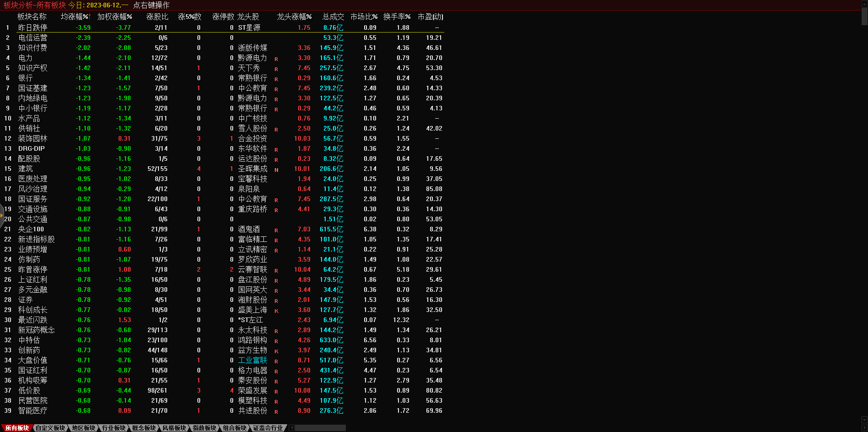Switch to the 行业板块 tab
Viewport: 868px width, 432px height.
pos(113,428)
